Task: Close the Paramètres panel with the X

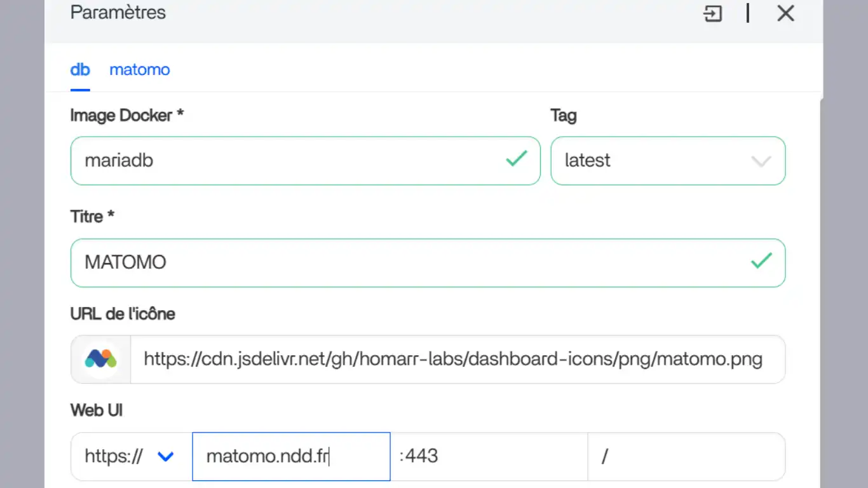Action: tap(785, 13)
